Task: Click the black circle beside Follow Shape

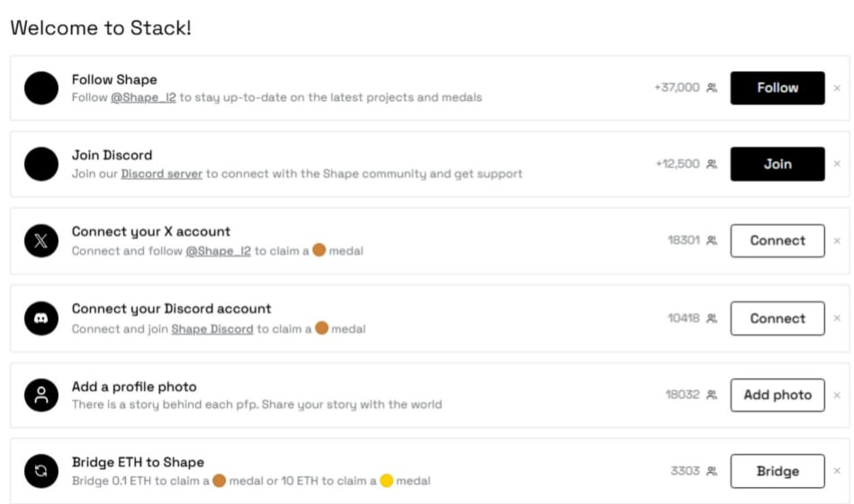Action: [x=41, y=87]
